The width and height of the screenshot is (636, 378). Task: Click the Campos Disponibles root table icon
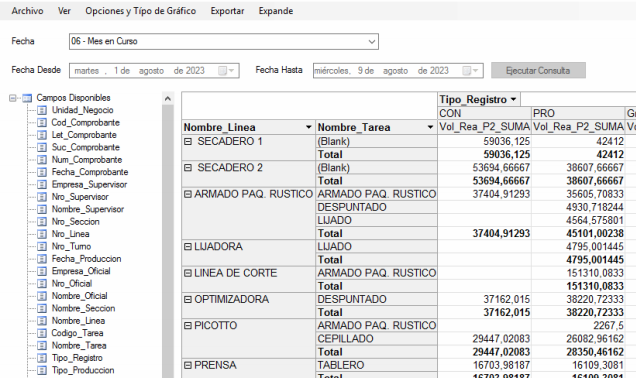click(x=27, y=98)
